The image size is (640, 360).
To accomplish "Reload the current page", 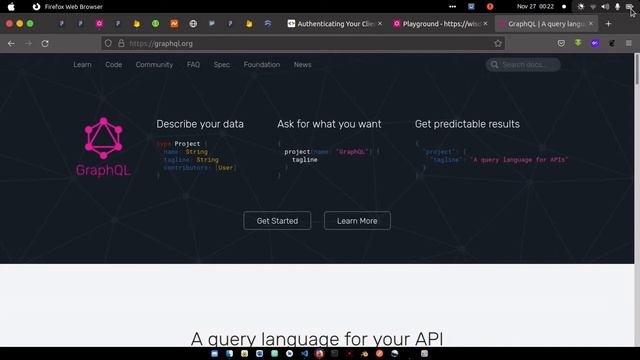I will pyautogui.click(x=45, y=43).
